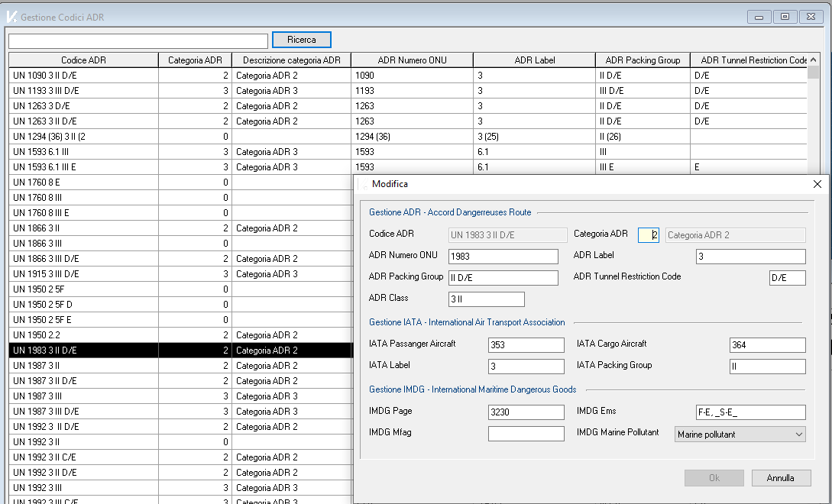
Task: Select row UN 1950 2 5F D
Action: click(x=83, y=305)
